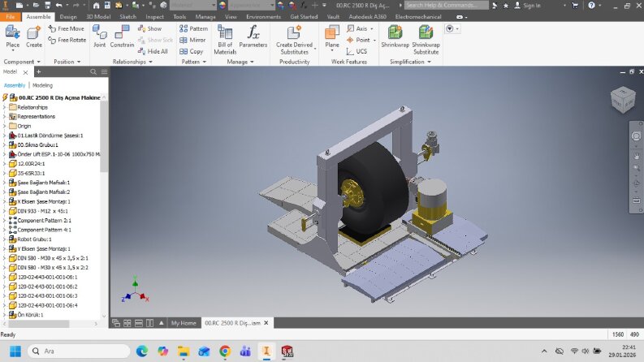Click the Shrinkwrap tool
The height and width of the screenshot is (362, 644).
(395, 36)
